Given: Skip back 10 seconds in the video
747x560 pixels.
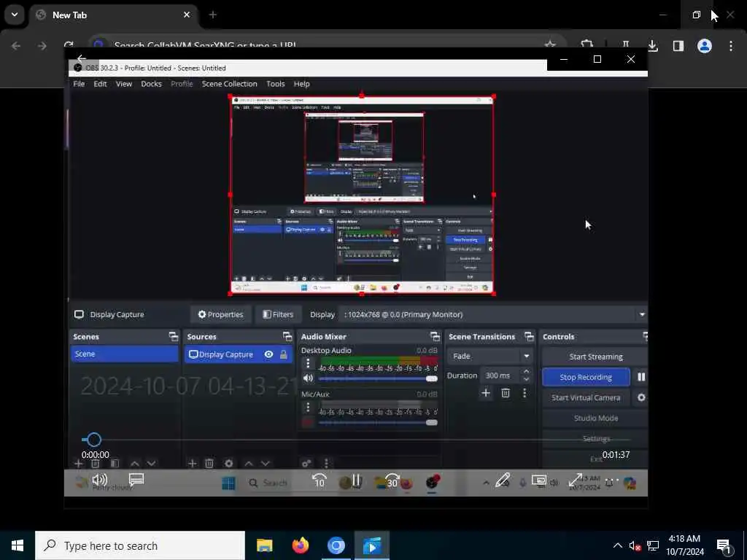Looking at the screenshot, I should (x=320, y=481).
